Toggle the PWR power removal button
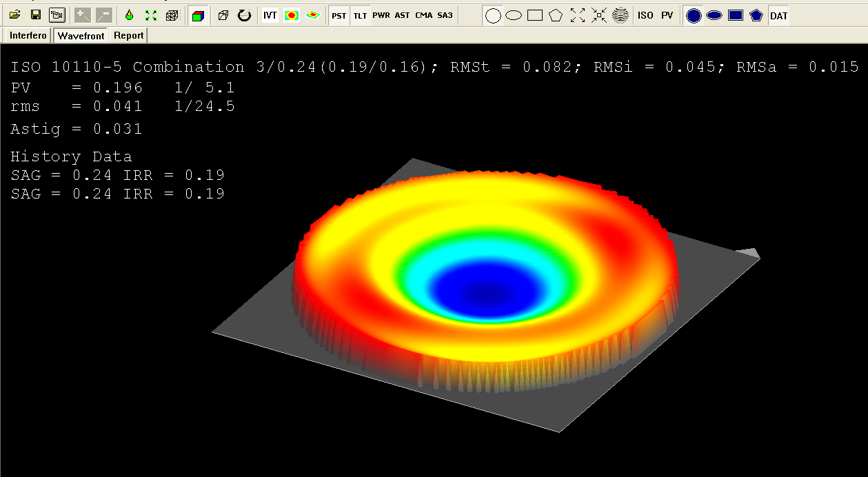 pyautogui.click(x=381, y=15)
